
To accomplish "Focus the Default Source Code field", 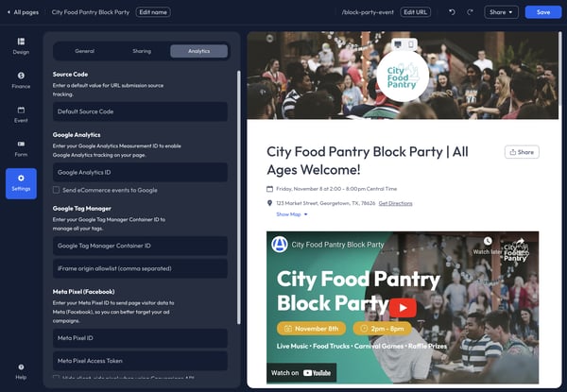I will click(x=140, y=111).
